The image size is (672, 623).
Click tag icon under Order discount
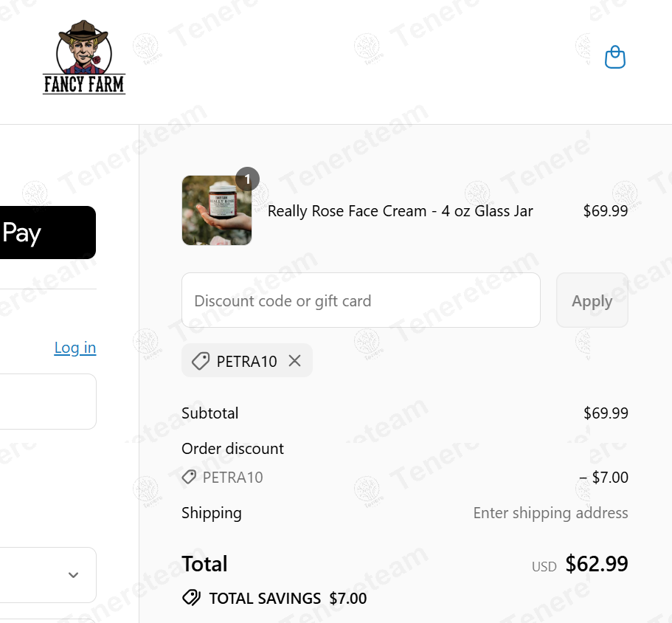[189, 477]
